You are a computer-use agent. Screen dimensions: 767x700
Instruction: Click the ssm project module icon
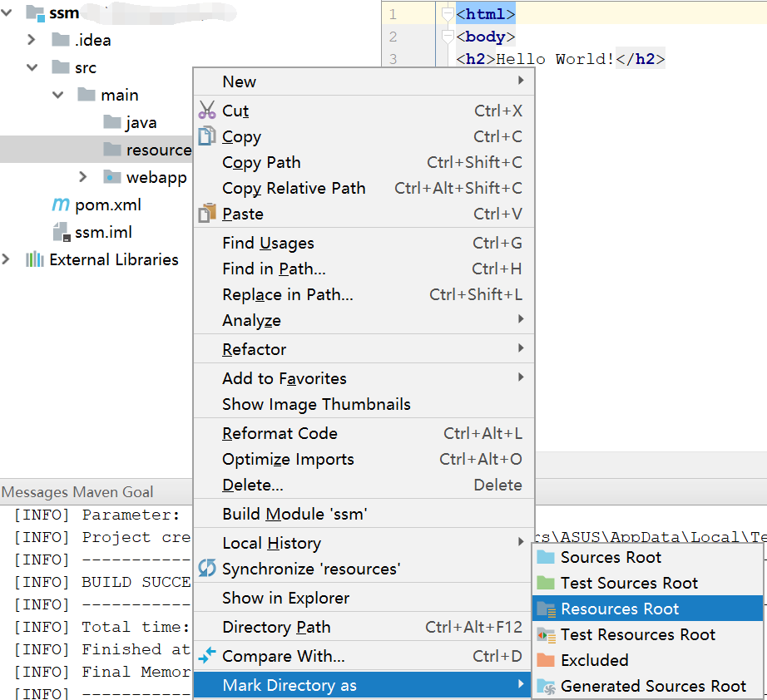coord(35,12)
